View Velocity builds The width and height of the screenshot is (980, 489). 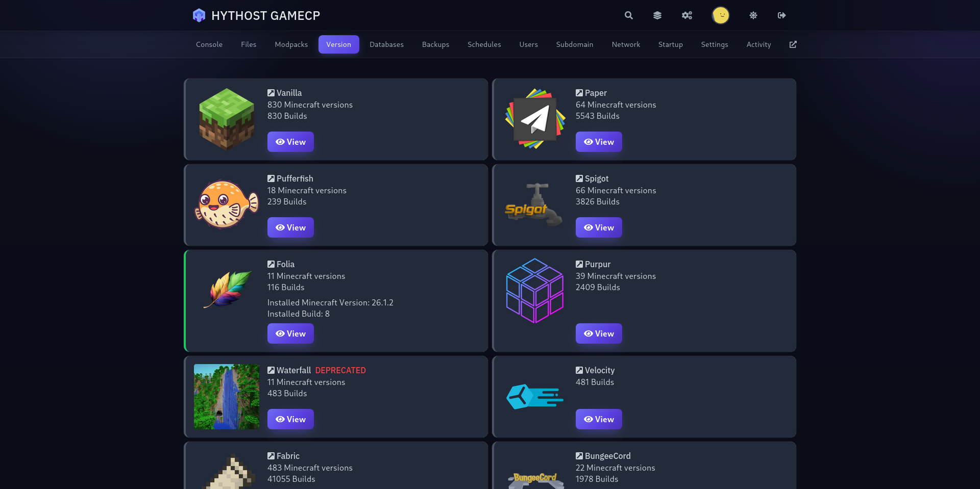click(x=599, y=419)
